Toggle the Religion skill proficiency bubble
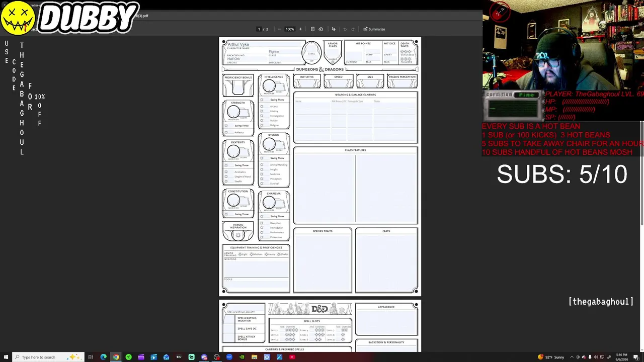Image resolution: width=644 pixels, height=362 pixels. pos(262,125)
